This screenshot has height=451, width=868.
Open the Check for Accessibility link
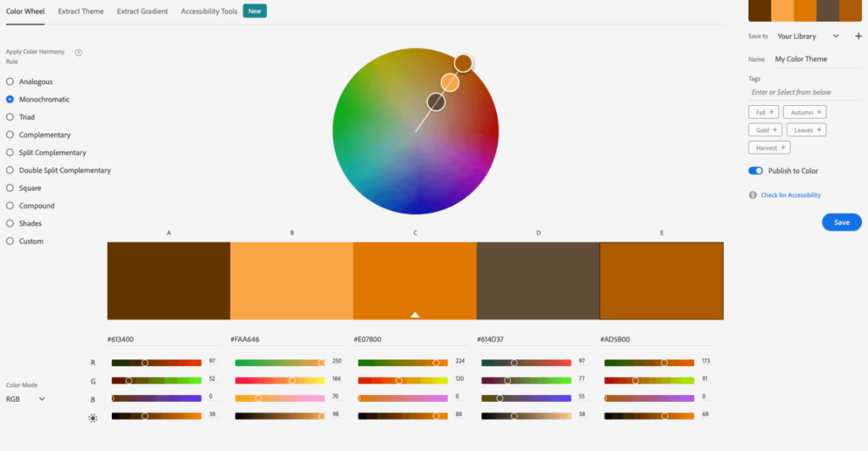(791, 195)
